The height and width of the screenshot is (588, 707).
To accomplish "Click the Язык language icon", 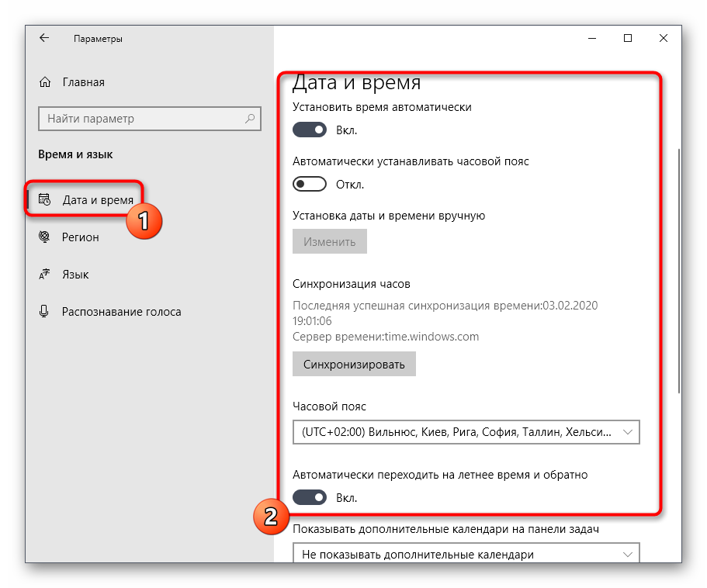I will (x=45, y=275).
